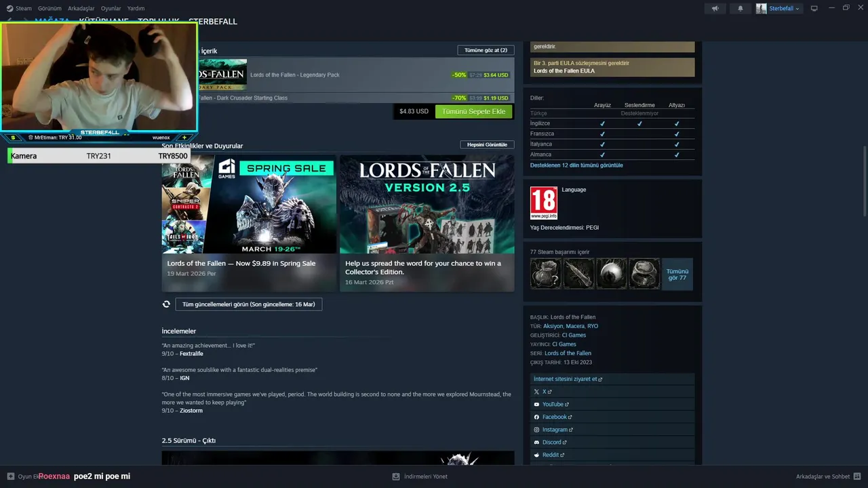Image resolution: width=868 pixels, height=488 pixels.
Task: Click the RYO genre link
Action: pyautogui.click(x=593, y=326)
